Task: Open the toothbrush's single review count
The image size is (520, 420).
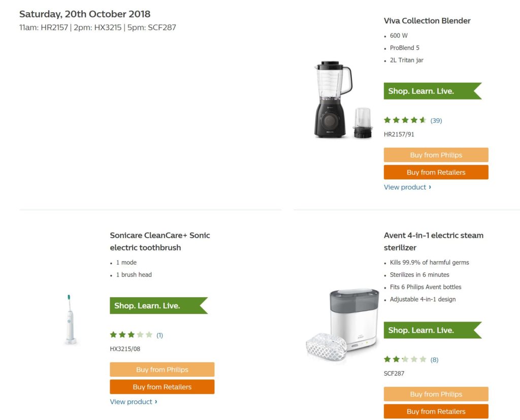Action: point(159,335)
